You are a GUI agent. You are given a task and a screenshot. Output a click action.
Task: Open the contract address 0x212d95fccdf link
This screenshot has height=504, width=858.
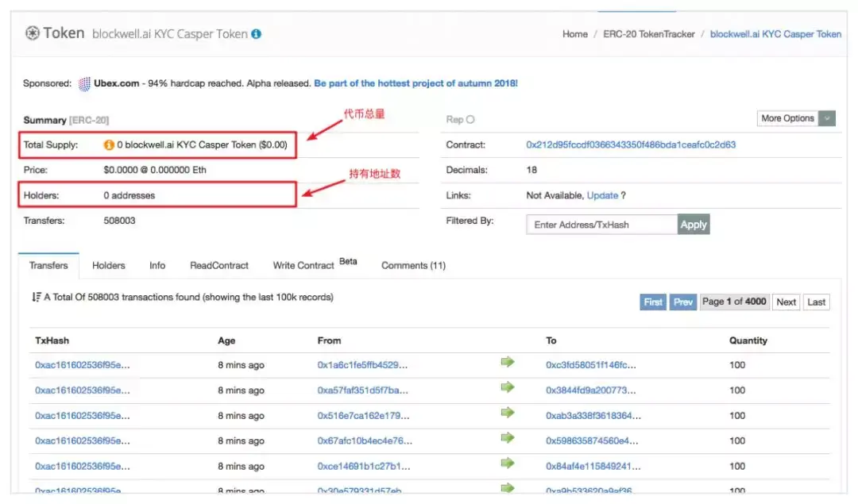(631, 145)
